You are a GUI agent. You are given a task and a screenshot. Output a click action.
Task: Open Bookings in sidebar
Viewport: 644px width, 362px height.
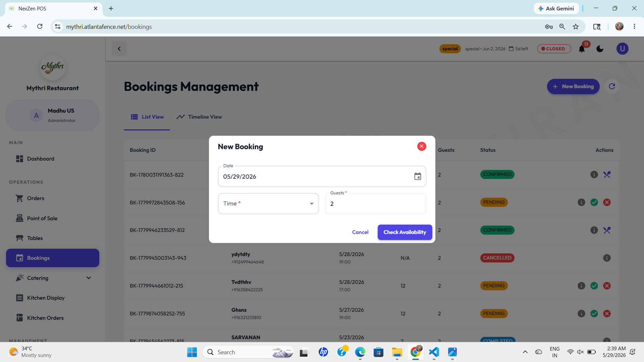click(53, 258)
